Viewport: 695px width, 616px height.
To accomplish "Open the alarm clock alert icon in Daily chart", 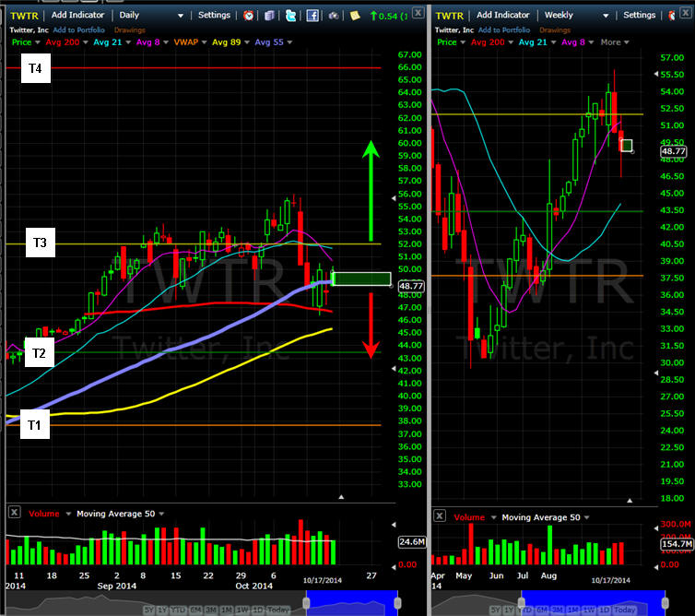I will tap(249, 16).
